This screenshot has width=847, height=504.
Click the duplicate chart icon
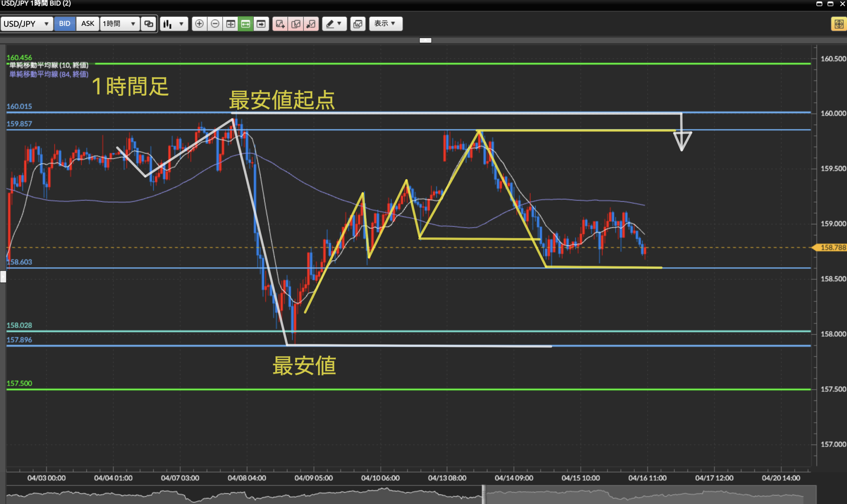(x=296, y=24)
